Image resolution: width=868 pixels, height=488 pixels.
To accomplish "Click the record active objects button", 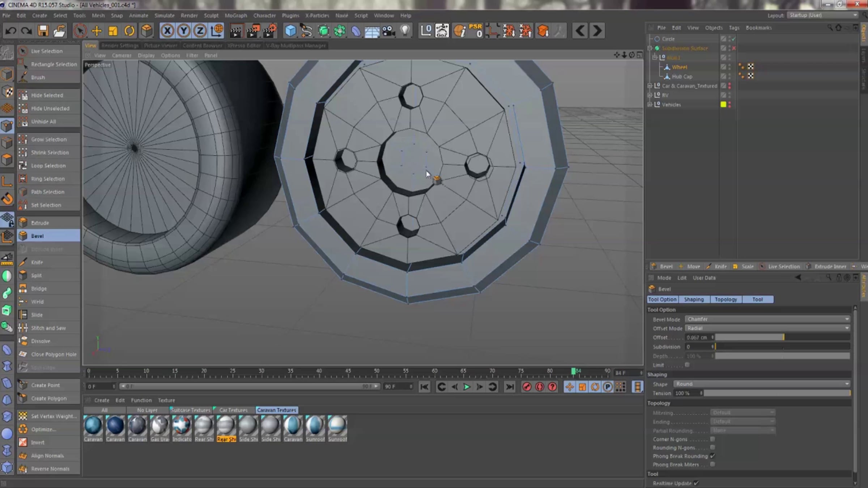I will pyautogui.click(x=527, y=387).
